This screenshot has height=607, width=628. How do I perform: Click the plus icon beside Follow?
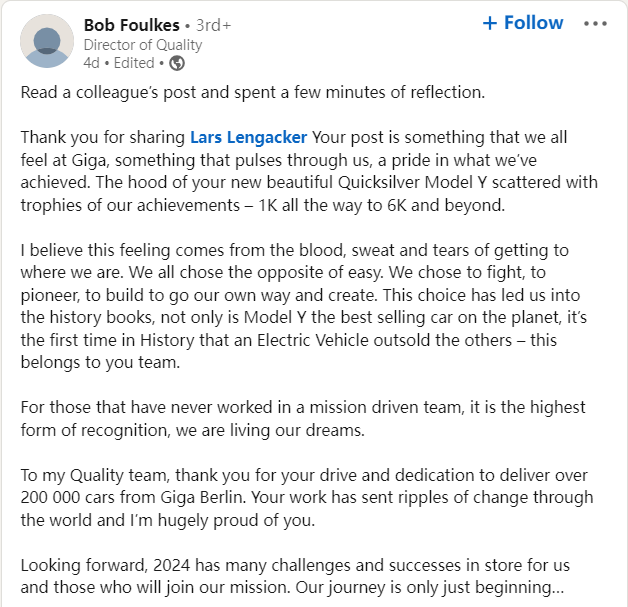[490, 23]
